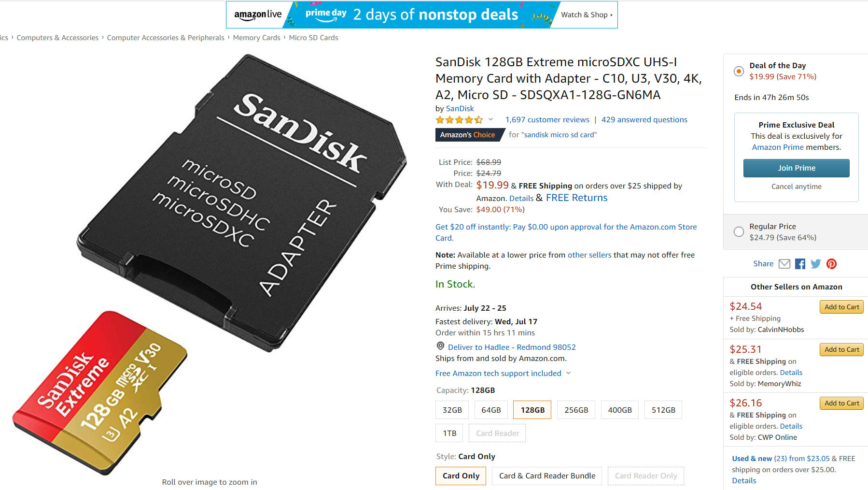Click the Join Prime button
Viewport: 868px width, 490px height.
tap(796, 168)
